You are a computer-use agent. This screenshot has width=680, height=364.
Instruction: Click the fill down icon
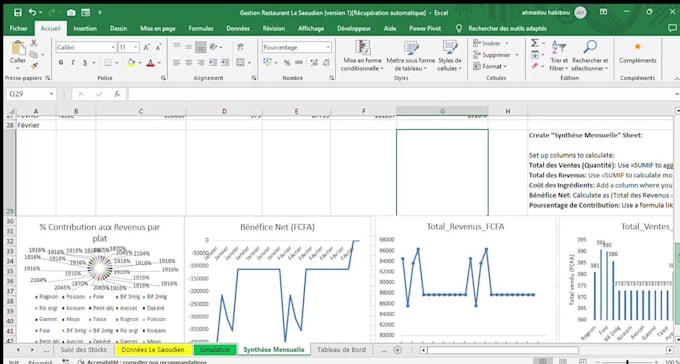[535, 55]
